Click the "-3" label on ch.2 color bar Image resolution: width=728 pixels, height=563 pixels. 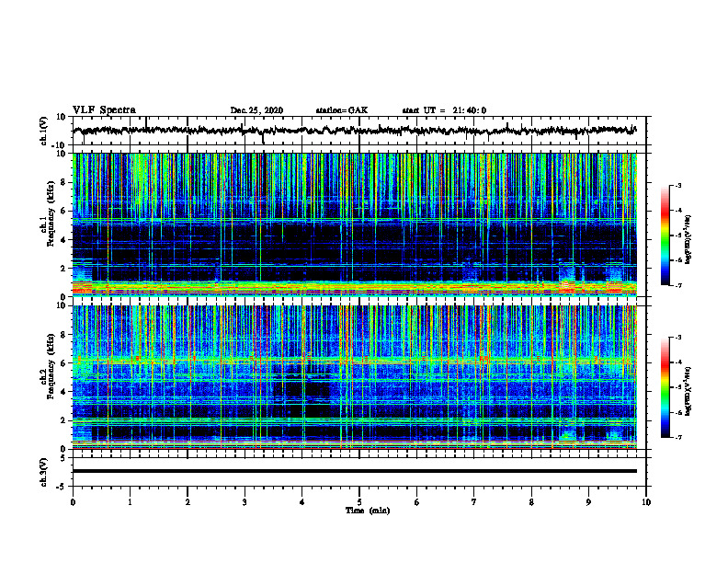click(677, 338)
